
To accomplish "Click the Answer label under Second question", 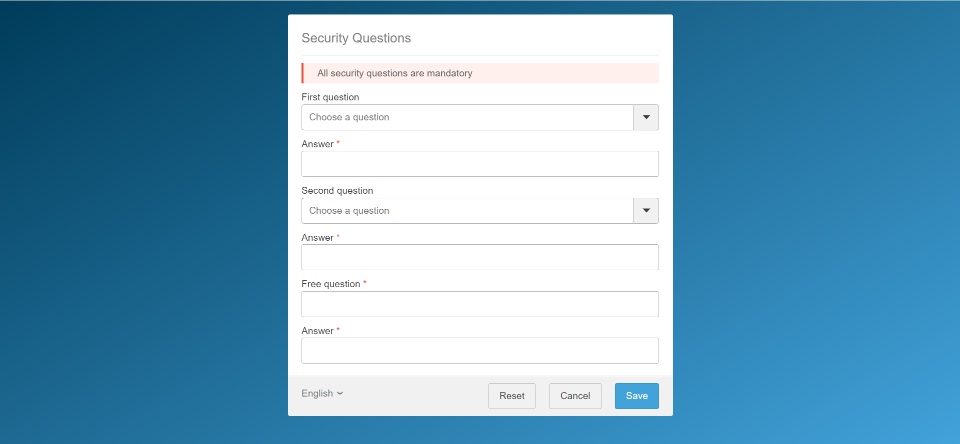I will coord(318,237).
